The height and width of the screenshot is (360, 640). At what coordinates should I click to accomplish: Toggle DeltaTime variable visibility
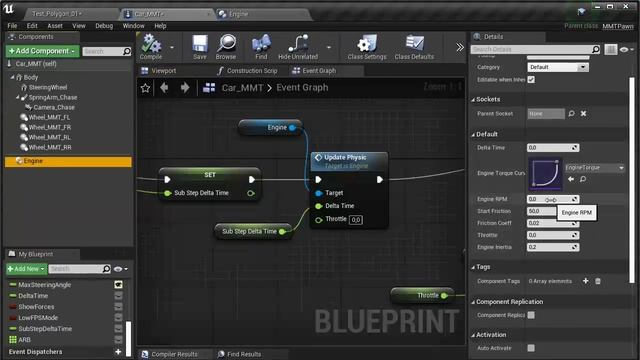(118, 296)
